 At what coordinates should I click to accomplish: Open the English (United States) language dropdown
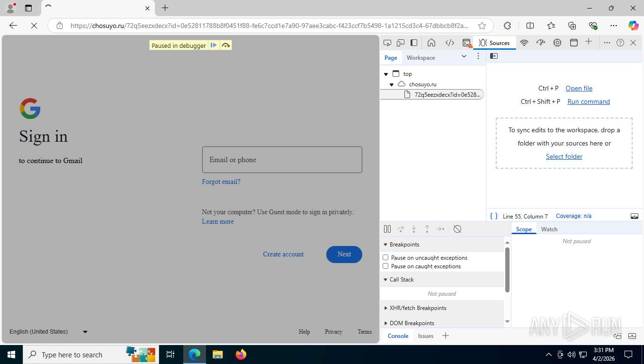pos(49,332)
